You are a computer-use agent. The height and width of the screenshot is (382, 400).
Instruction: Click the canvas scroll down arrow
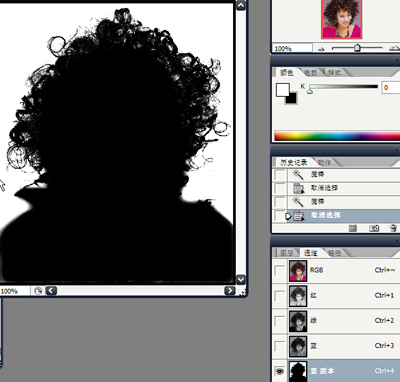point(241,279)
